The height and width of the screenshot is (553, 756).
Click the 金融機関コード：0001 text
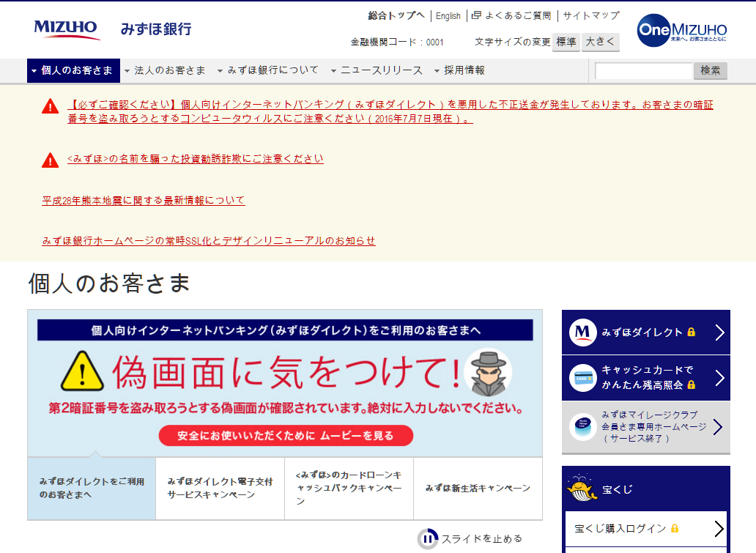pos(397,42)
